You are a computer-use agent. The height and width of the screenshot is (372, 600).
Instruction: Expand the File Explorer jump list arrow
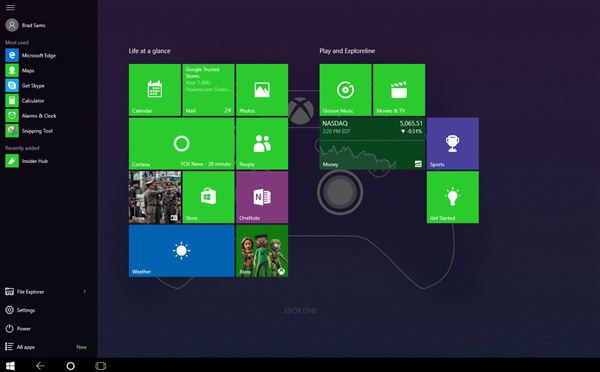[x=85, y=292]
